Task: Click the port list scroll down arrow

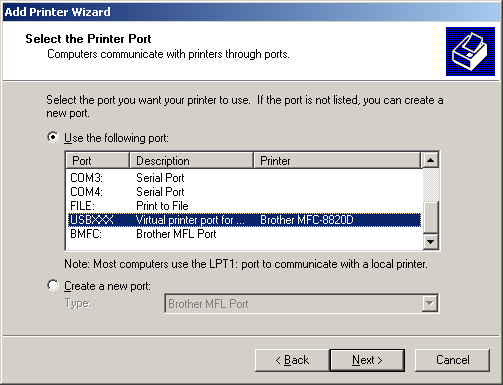Action: pos(430,241)
